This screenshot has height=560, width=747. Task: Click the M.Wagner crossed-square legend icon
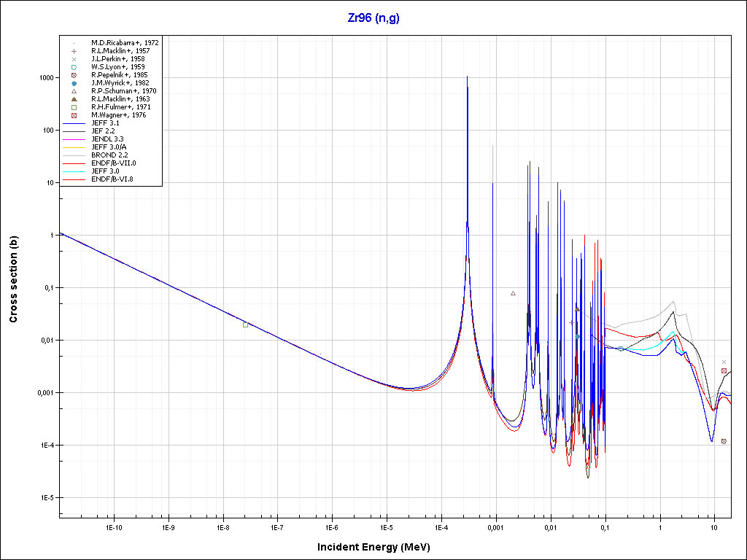pyautogui.click(x=74, y=115)
